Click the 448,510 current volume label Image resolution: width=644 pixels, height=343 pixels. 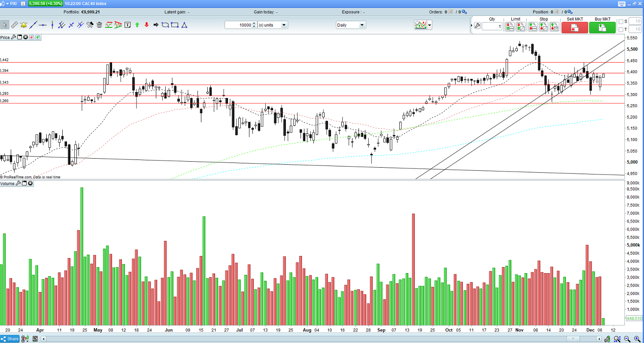point(634,319)
